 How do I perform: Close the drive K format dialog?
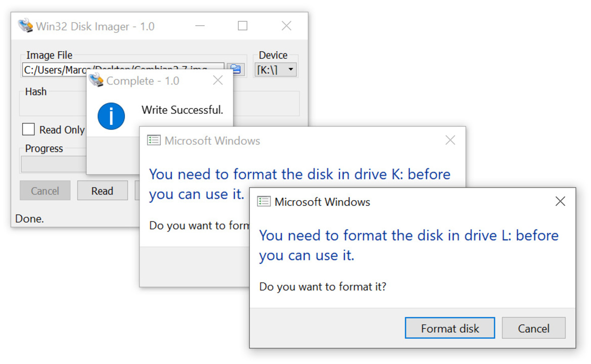(x=450, y=140)
